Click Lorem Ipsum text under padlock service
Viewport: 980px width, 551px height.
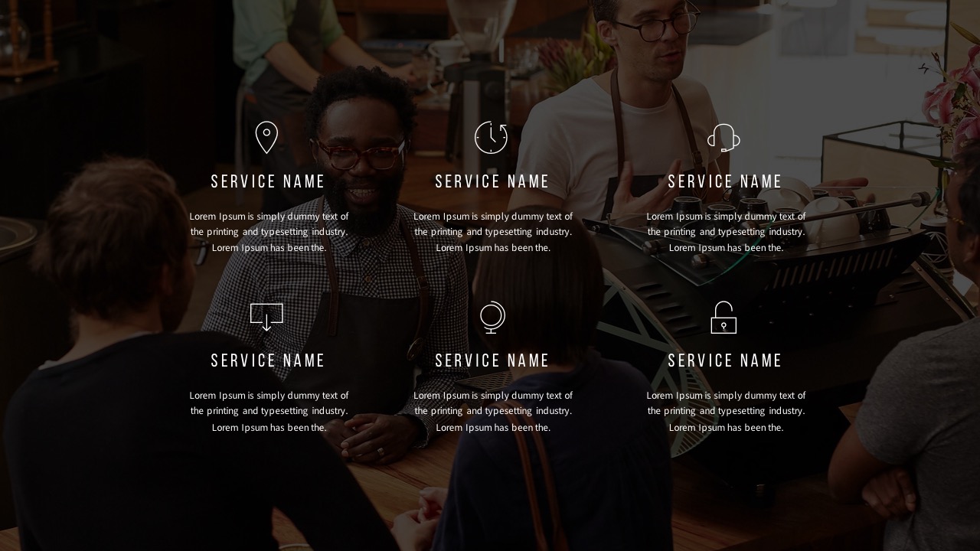726,411
